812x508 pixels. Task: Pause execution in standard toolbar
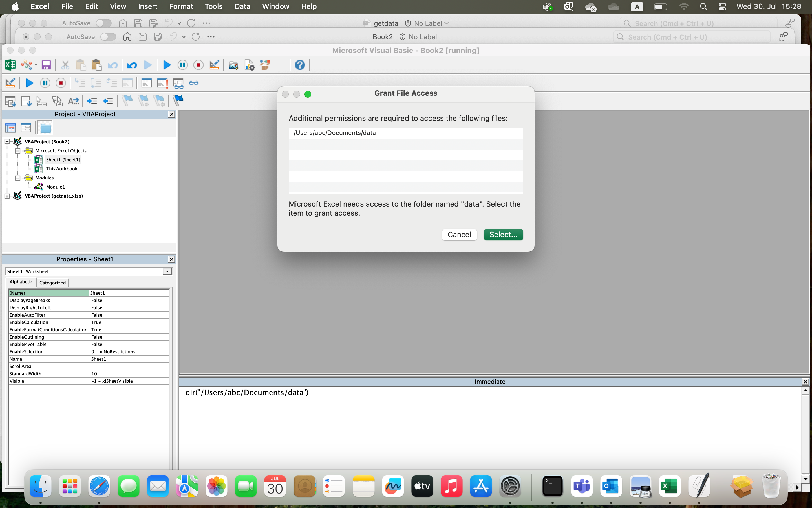click(182, 65)
